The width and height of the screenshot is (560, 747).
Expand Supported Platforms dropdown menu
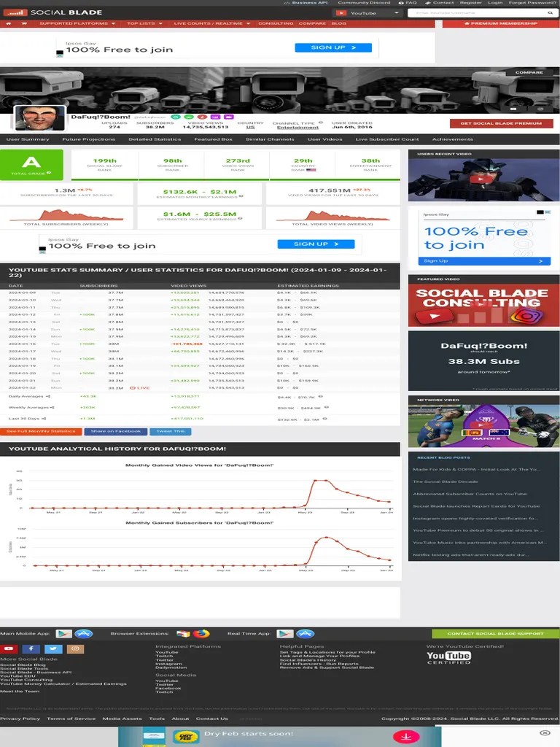tap(77, 23)
